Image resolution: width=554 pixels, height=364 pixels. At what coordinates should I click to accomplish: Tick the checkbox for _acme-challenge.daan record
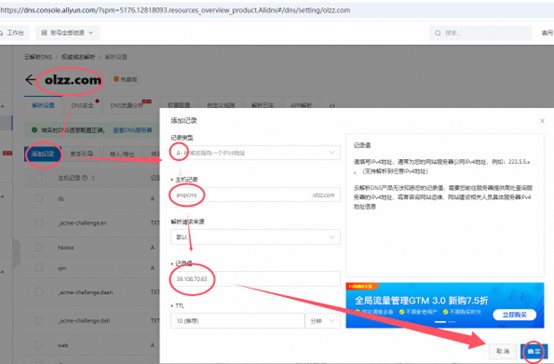(x=39, y=292)
